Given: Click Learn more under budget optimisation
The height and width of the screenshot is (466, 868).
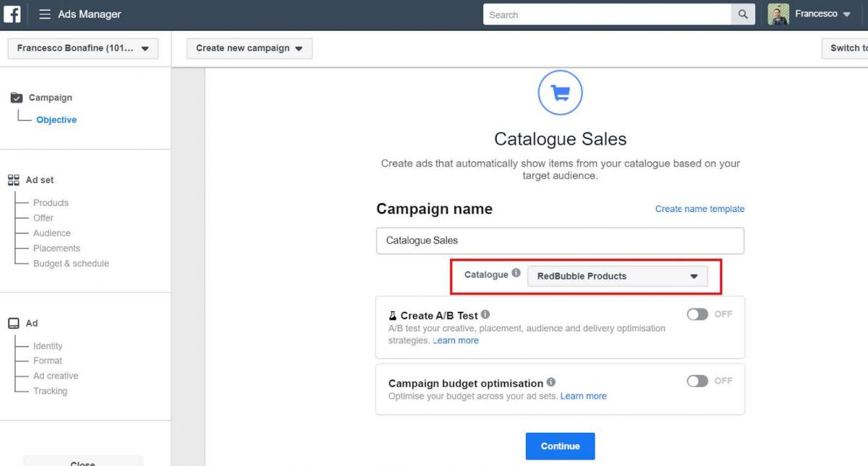Looking at the screenshot, I should (x=584, y=396).
